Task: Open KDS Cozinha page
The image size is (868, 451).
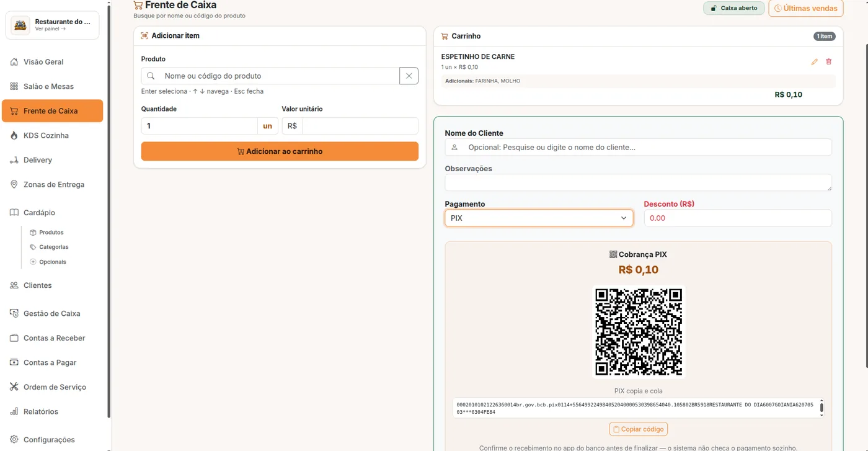Action: (52, 135)
